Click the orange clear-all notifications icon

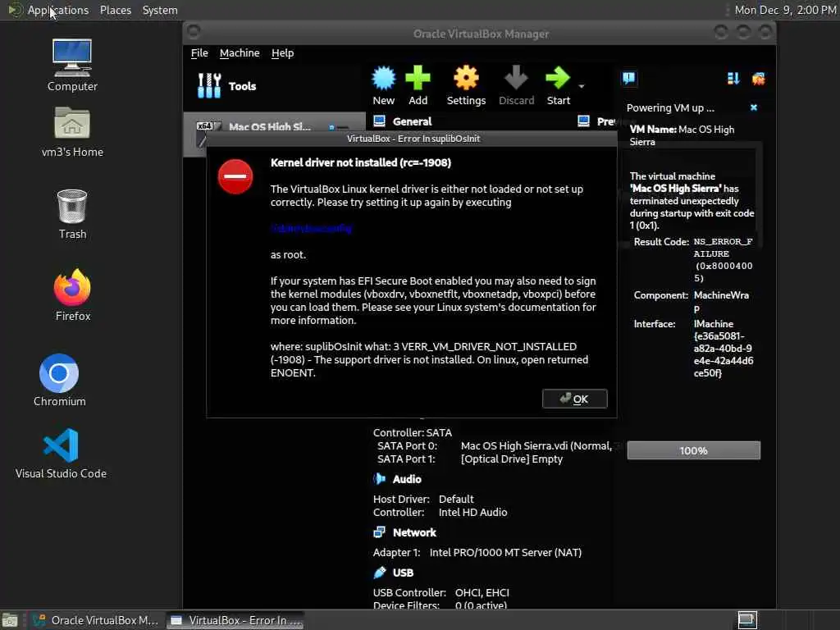pos(759,79)
